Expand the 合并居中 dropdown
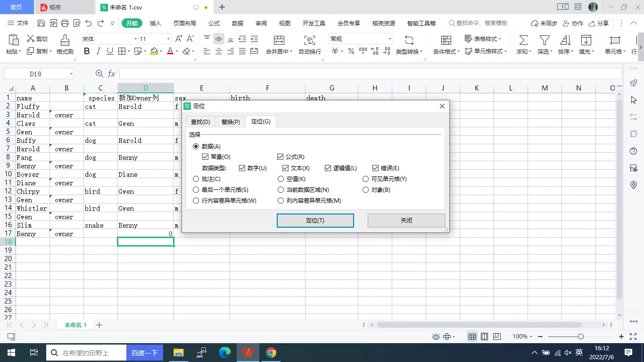Image resolution: width=644 pixels, height=362 pixels. (291, 52)
